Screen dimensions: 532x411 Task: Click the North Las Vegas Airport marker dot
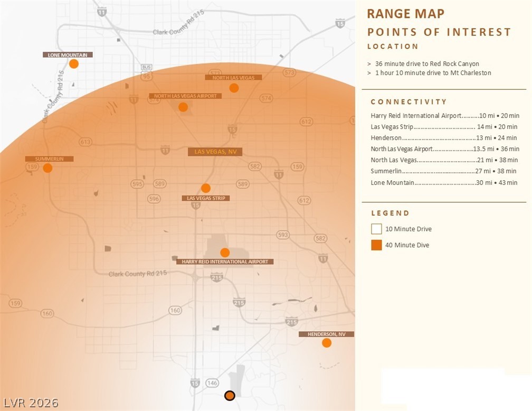click(183, 107)
